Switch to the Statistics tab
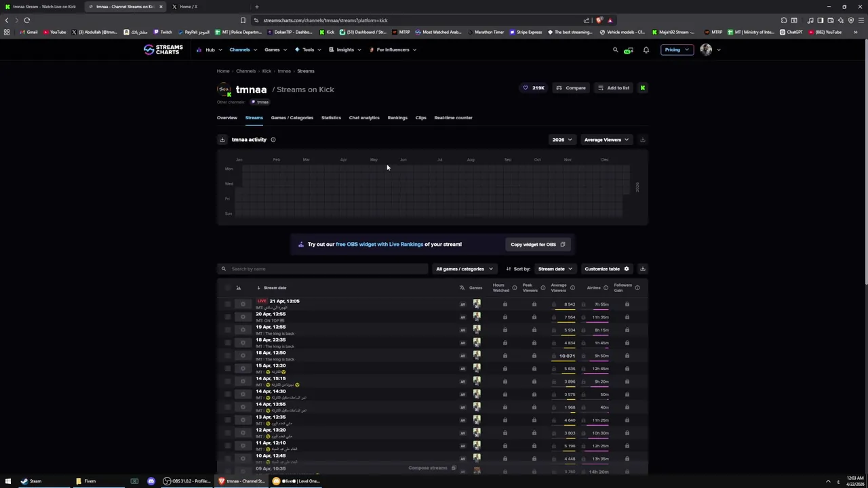Image resolution: width=868 pixels, height=488 pixels. click(331, 118)
